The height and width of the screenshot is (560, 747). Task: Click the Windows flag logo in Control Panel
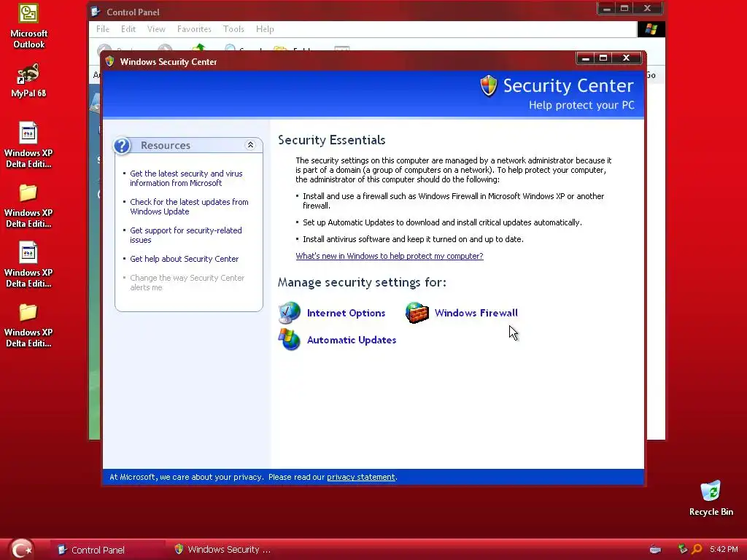(x=651, y=29)
